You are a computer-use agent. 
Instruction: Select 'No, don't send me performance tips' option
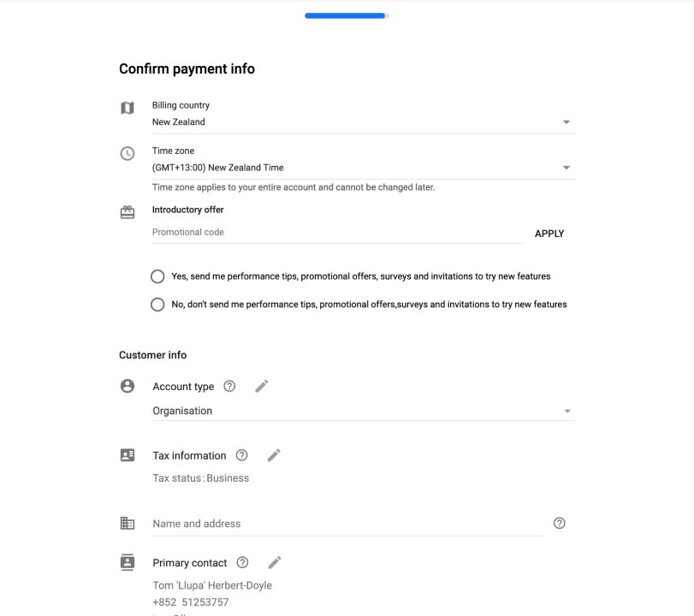(157, 305)
